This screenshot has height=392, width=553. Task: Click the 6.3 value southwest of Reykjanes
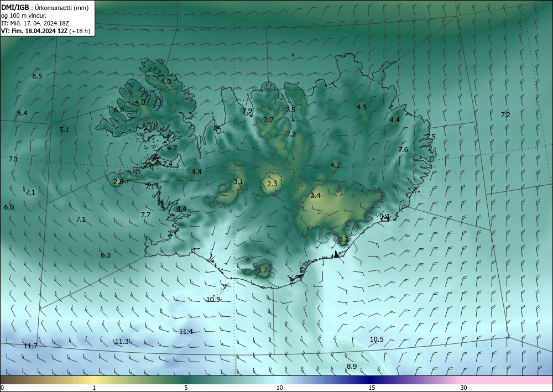pyautogui.click(x=106, y=255)
